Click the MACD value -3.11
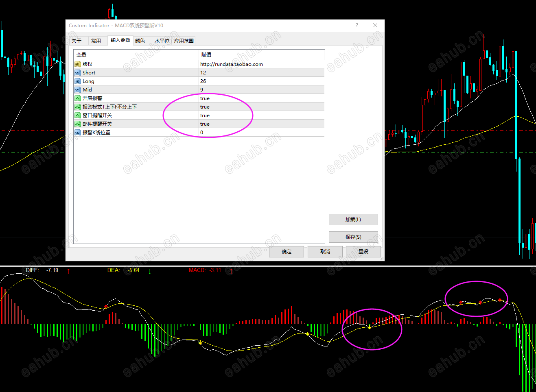The image size is (536, 392). click(x=215, y=270)
